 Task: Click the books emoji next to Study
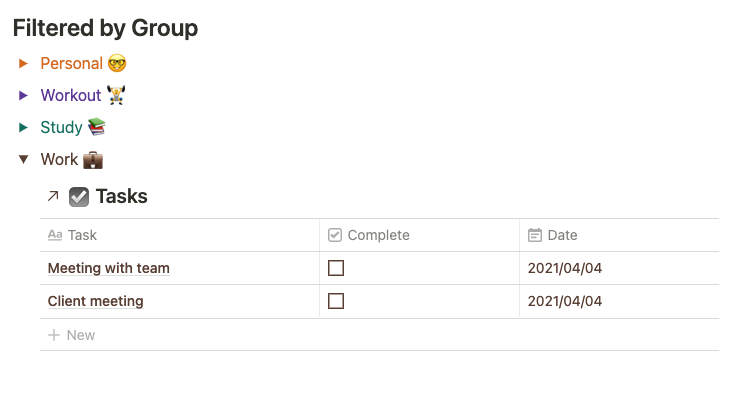tap(96, 128)
